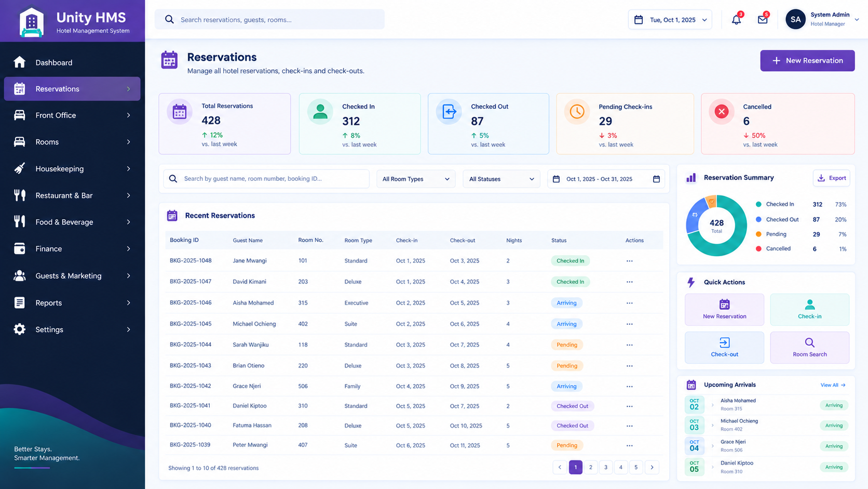Open Room Search quick action
The image size is (868, 489).
point(809,347)
